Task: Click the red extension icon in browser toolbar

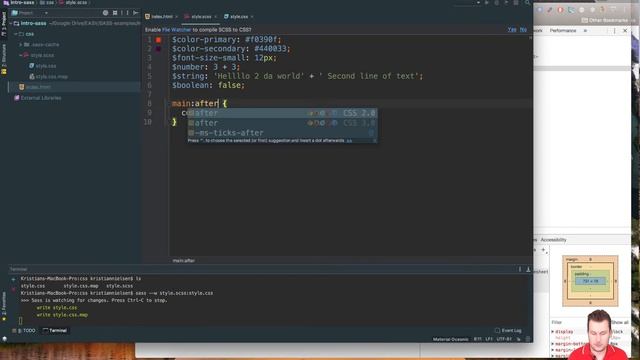Action: coord(560,9)
